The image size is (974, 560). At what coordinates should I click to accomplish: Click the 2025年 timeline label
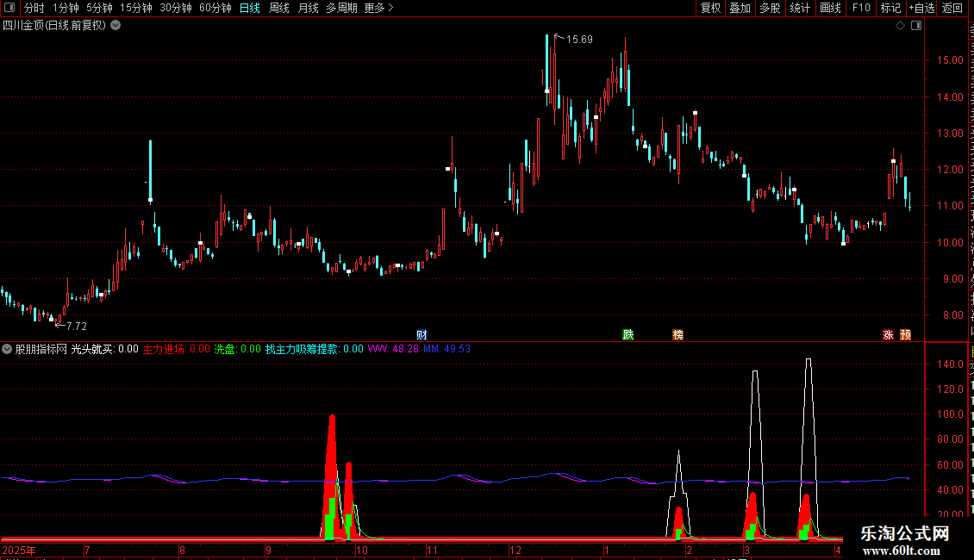pos(19,550)
